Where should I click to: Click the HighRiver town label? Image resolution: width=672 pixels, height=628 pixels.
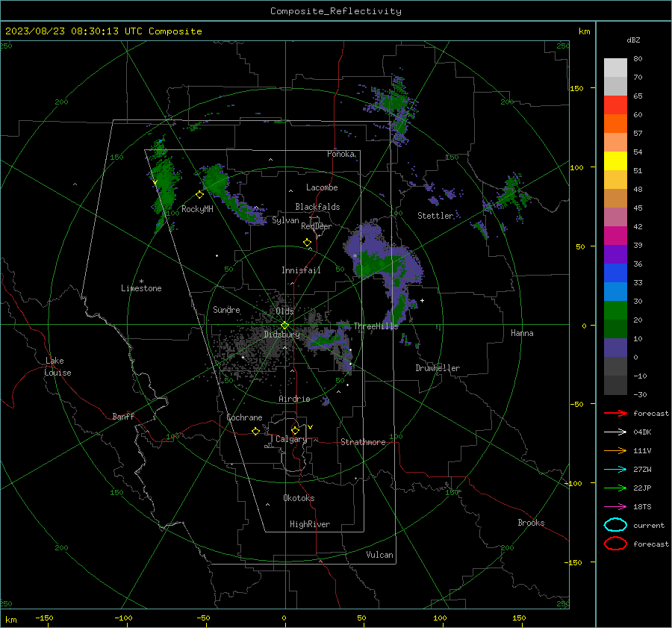click(310, 524)
